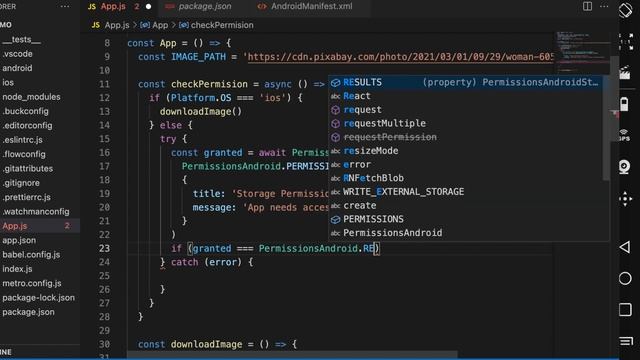Select the create suggestion
This screenshot has height=360, width=640.
click(x=465, y=205)
